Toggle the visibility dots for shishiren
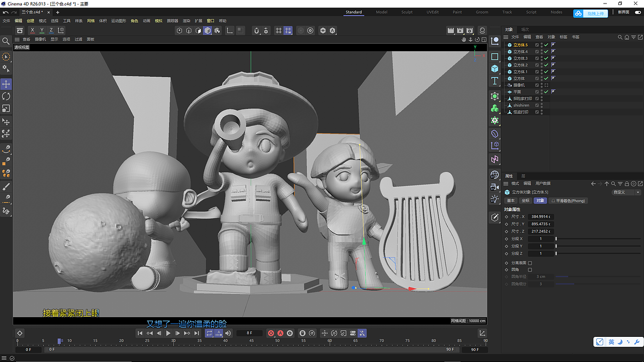This screenshot has height=362, width=644. click(x=541, y=106)
